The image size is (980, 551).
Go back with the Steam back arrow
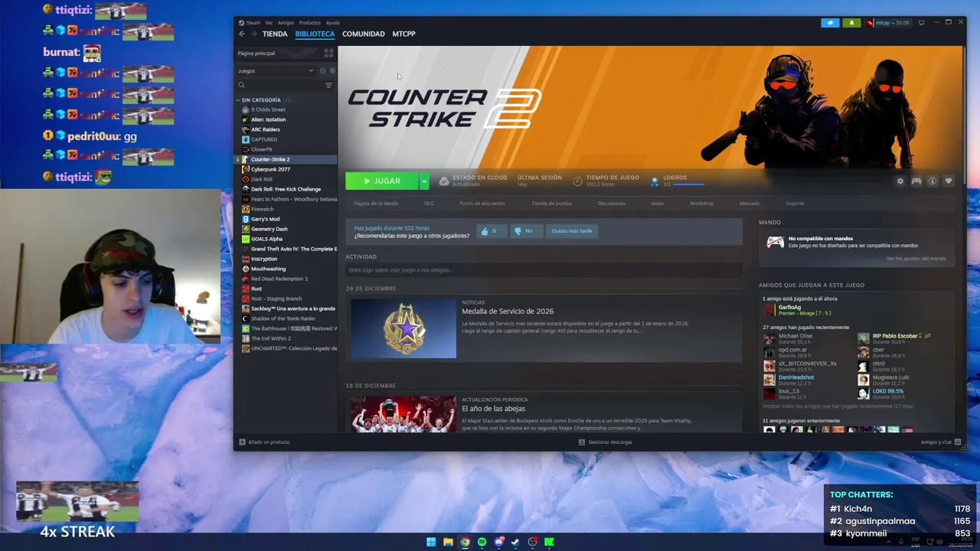coord(242,34)
